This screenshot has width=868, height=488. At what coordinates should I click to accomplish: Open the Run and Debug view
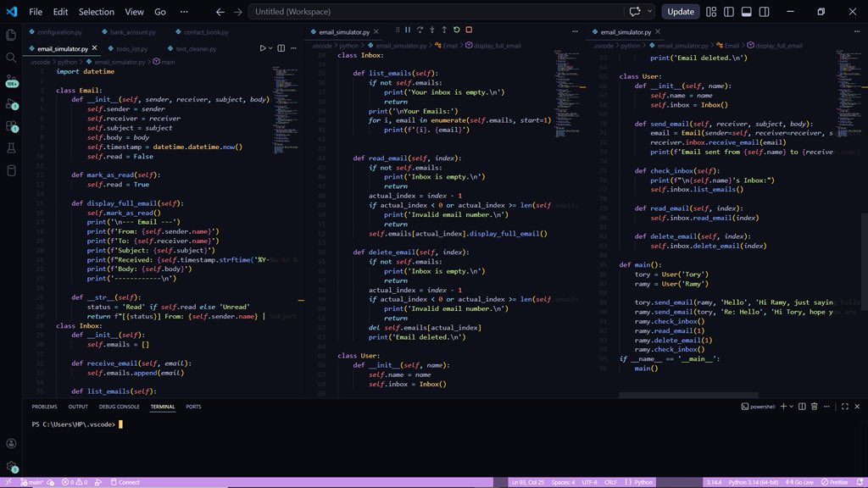[12, 103]
